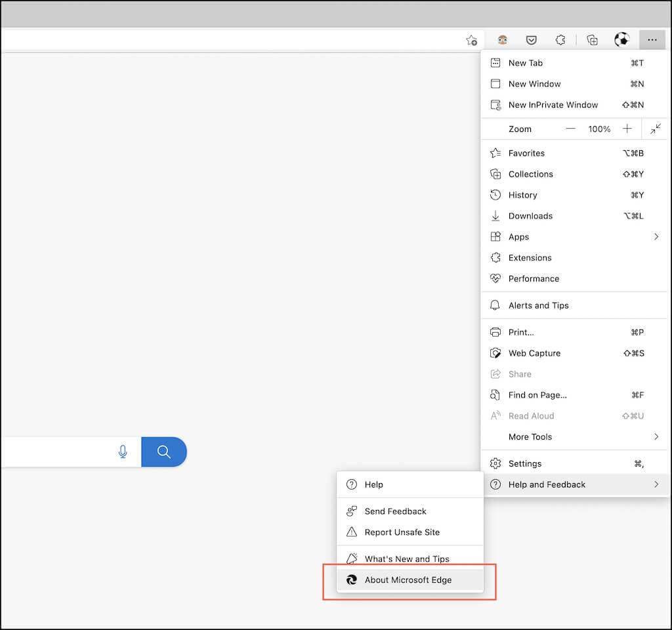Open About Microsoft Edge

pyautogui.click(x=410, y=580)
